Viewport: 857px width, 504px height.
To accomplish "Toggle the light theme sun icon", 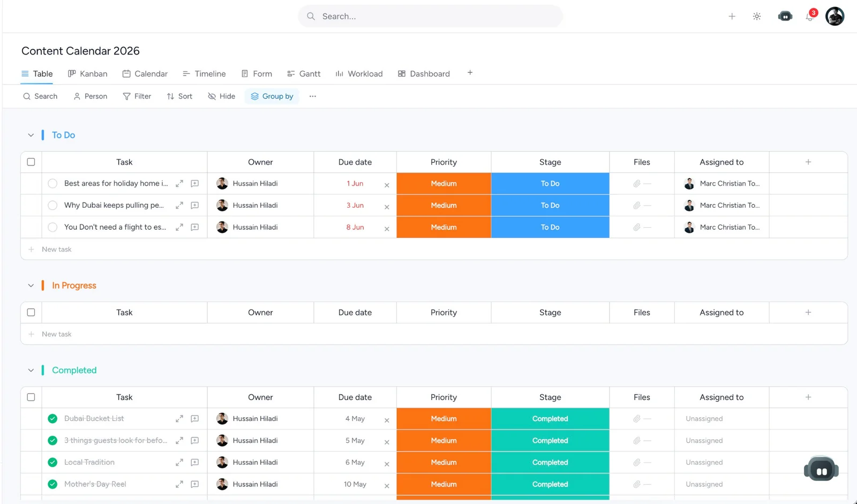I will tap(757, 17).
